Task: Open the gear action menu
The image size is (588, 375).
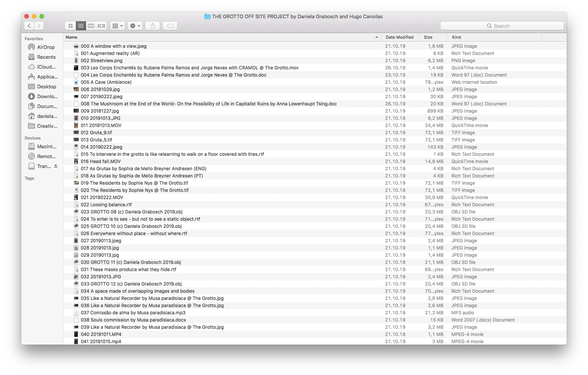Action: 135,26
